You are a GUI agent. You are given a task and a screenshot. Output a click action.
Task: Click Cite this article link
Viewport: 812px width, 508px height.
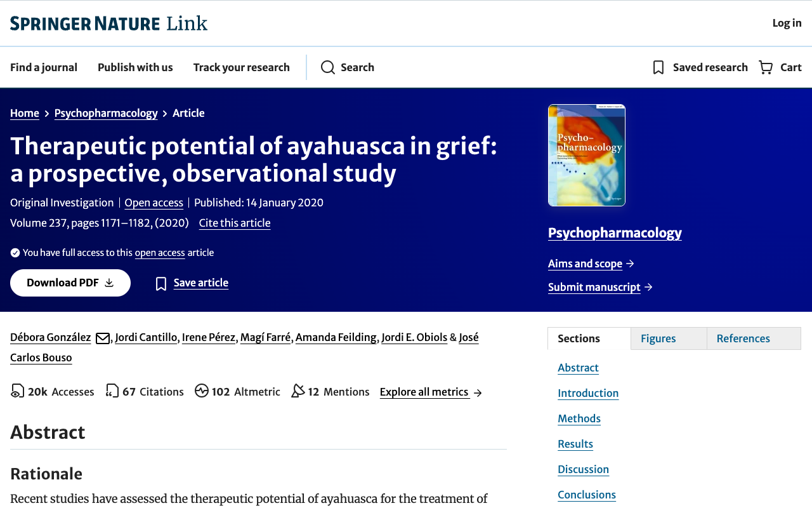(235, 223)
